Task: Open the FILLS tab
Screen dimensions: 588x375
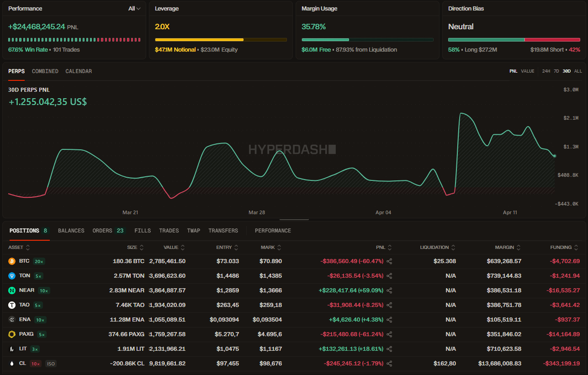Action: (x=143, y=231)
